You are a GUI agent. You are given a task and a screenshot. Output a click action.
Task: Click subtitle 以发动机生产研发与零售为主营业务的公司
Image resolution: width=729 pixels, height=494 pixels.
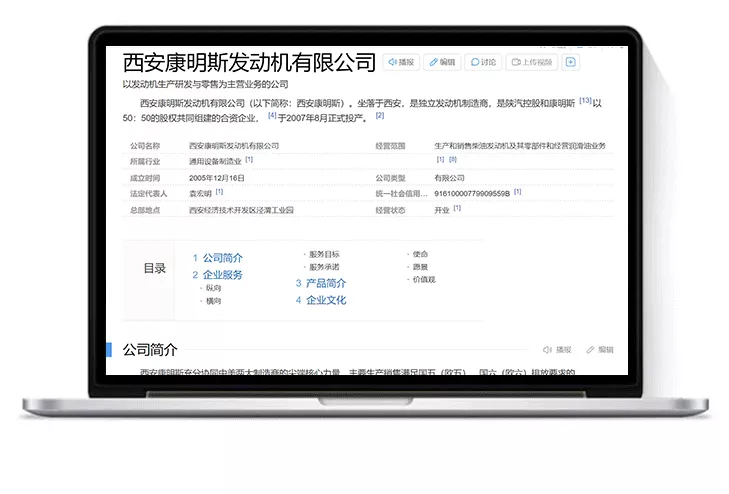(205, 85)
